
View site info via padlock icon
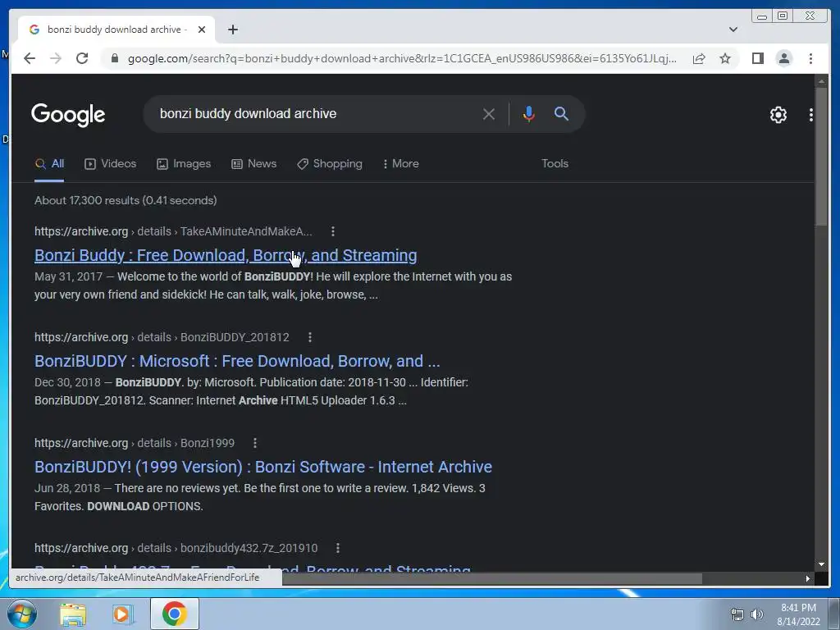tap(114, 58)
